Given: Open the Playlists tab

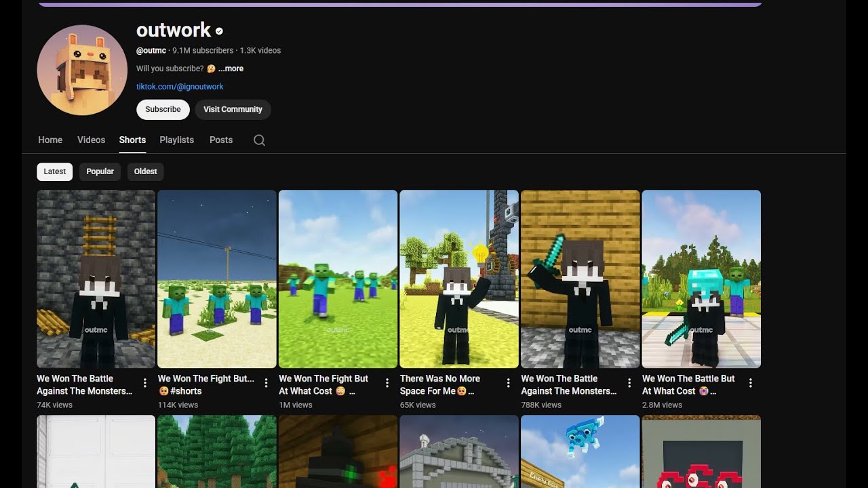Looking at the screenshot, I should pos(176,140).
